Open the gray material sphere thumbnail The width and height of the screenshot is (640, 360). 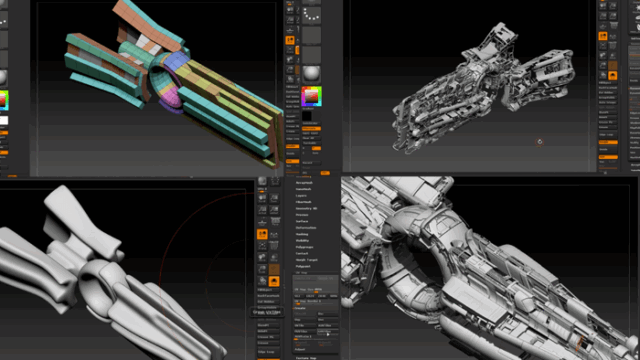[311, 74]
